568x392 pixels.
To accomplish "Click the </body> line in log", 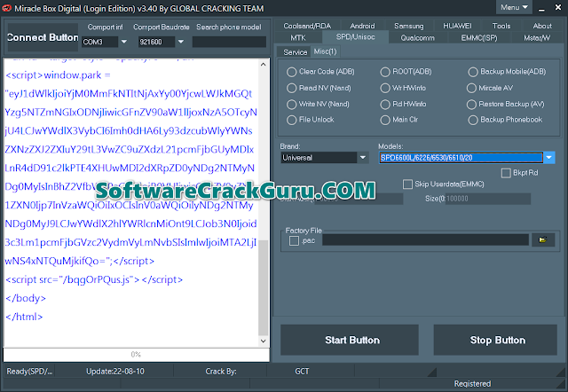I will click(26, 298).
